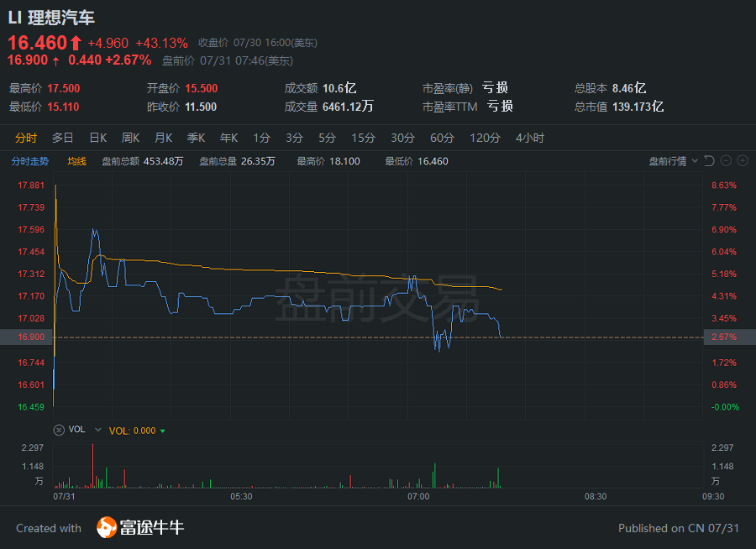Click the 最低价 15.110 value
Image resolution: width=756 pixels, height=549 pixels.
click(x=63, y=107)
